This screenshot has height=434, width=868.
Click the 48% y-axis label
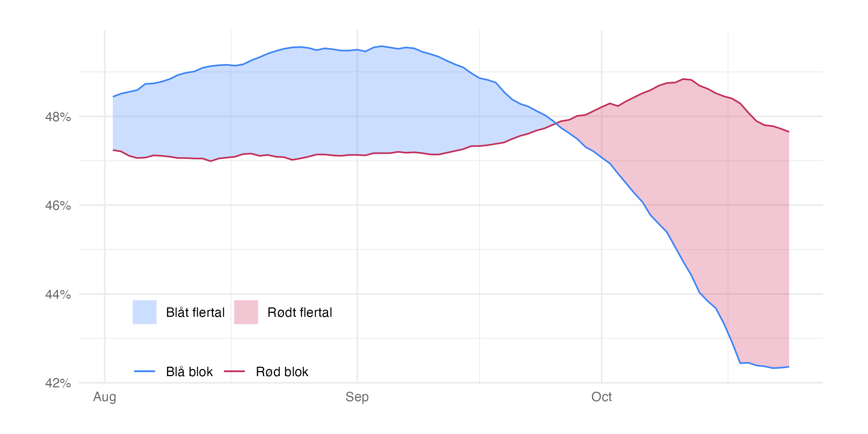pyautogui.click(x=58, y=117)
